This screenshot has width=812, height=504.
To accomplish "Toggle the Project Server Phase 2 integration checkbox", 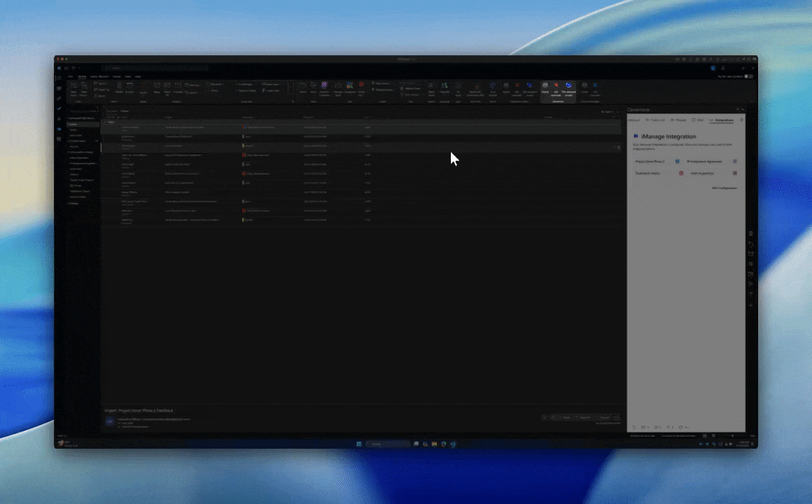I will [677, 162].
